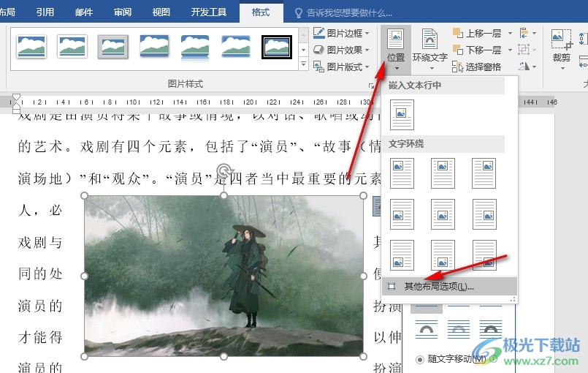Choose the middle wrap option in bottom row
Viewport: 588px width, 373px height.
point(459,328)
